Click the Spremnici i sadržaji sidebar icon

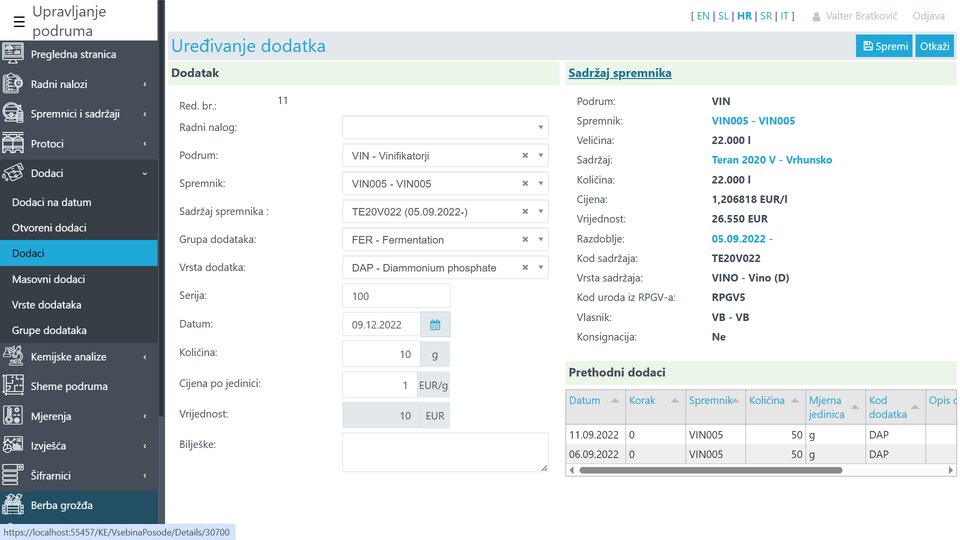14,113
